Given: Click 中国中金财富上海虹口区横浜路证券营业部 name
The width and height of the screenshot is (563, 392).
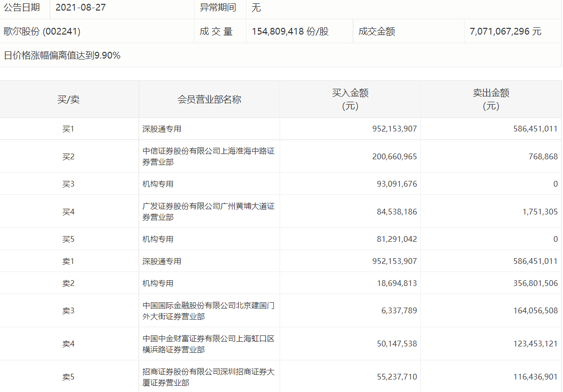Looking at the screenshot, I should pyautogui.click(x=208, y=344).
